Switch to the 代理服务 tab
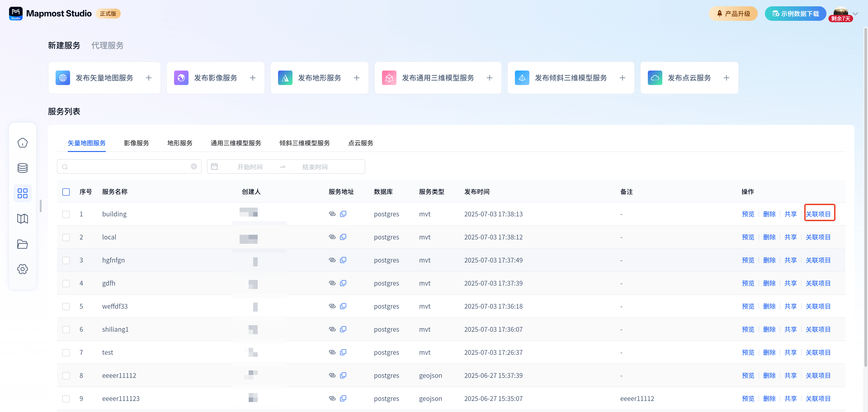Screen dimensions: 868x412 [x=107, y=45]
